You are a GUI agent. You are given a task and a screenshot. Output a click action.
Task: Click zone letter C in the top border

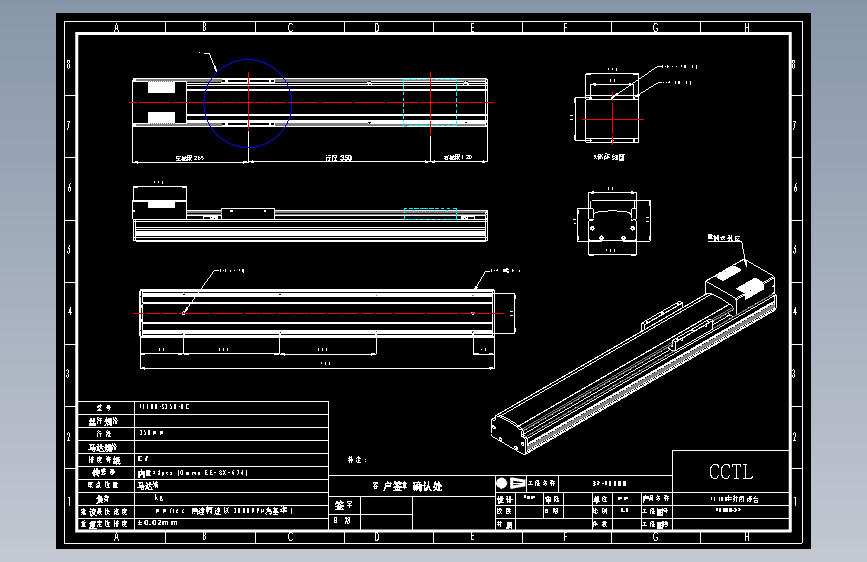click(290, 27)
